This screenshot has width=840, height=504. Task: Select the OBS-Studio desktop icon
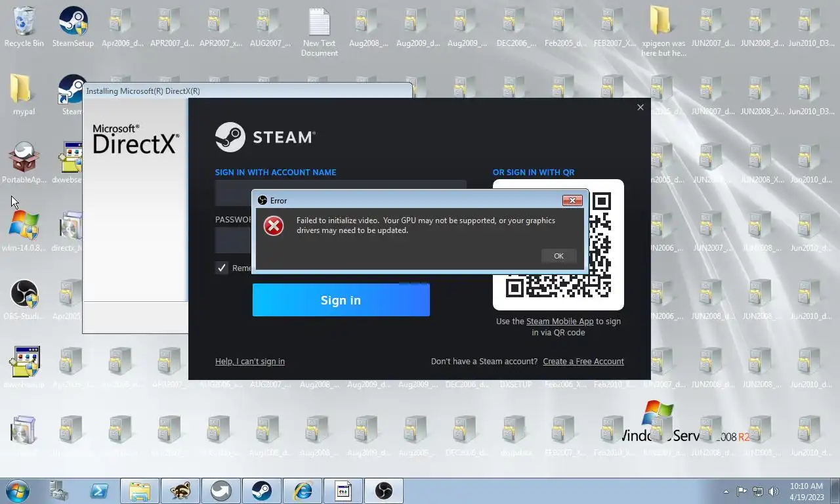pos(24,300)
